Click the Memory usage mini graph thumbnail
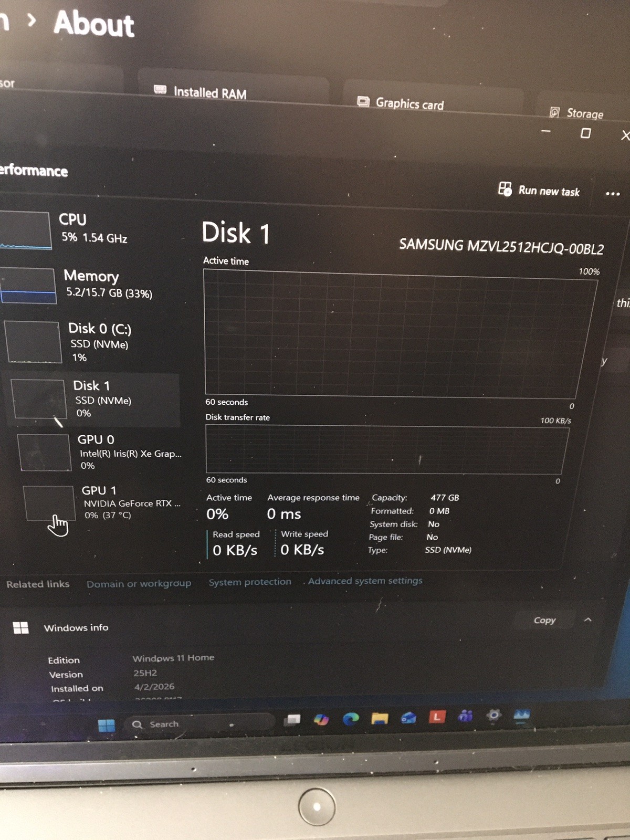 tap(28, 286)
